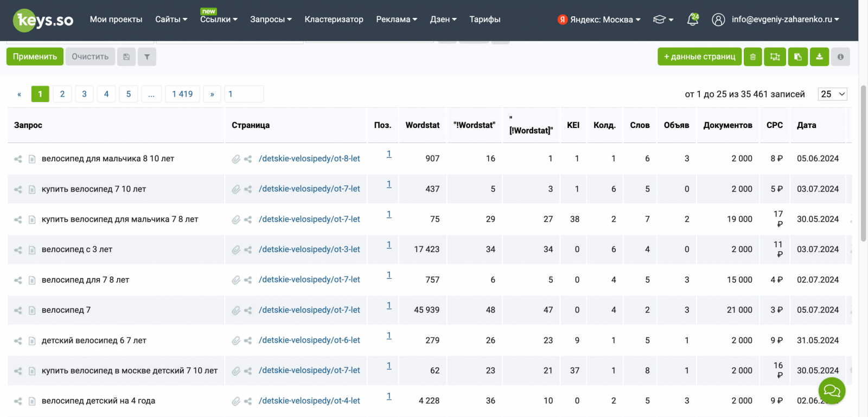This screenshot has width=868, height=417.
Task: Click the copy-to-clipboard icon button
Action: (x=797, y=57)
